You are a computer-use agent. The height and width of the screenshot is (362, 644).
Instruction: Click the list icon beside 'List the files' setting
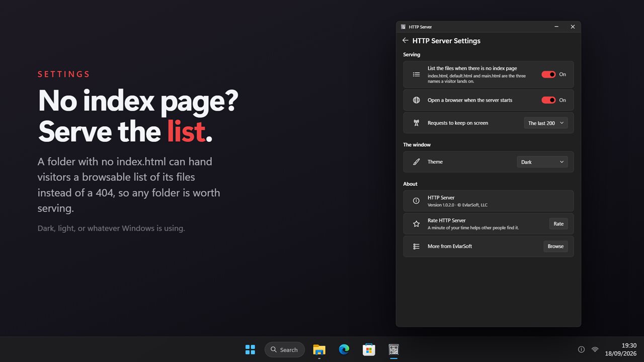[x=416, y=74]
